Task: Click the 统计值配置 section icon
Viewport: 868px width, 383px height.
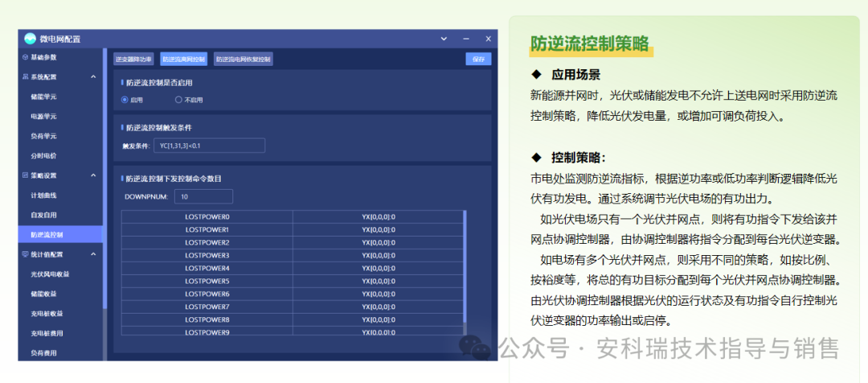Action: coord(25,253)
